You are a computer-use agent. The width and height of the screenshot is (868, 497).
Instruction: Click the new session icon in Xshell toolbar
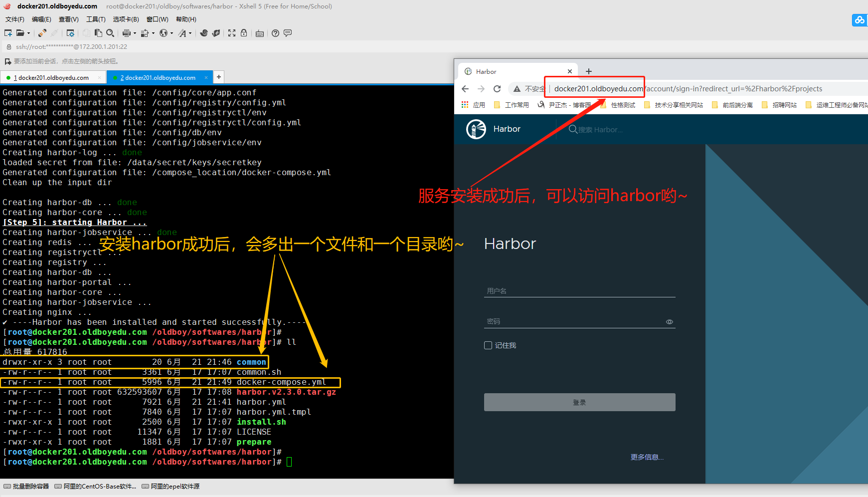(8, 33)
